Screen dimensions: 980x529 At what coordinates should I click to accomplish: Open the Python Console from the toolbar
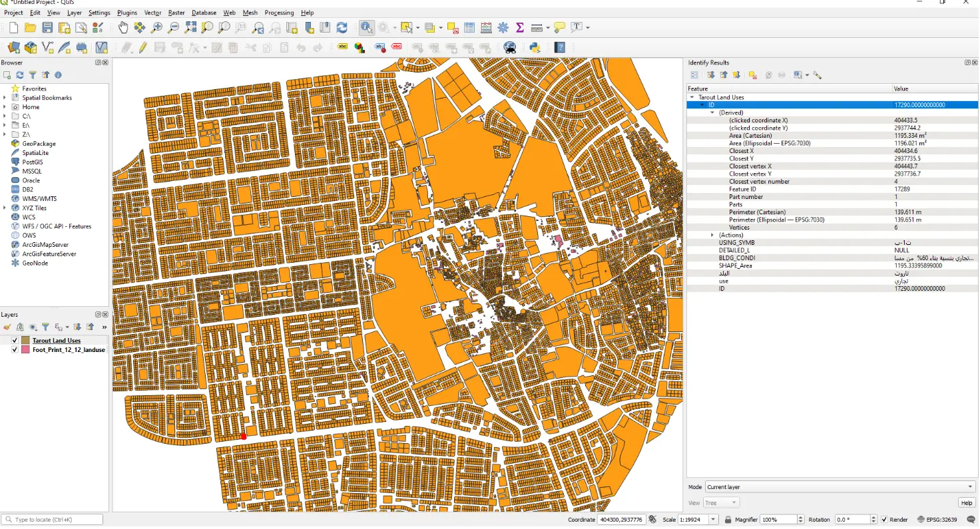tap(534, 47)
